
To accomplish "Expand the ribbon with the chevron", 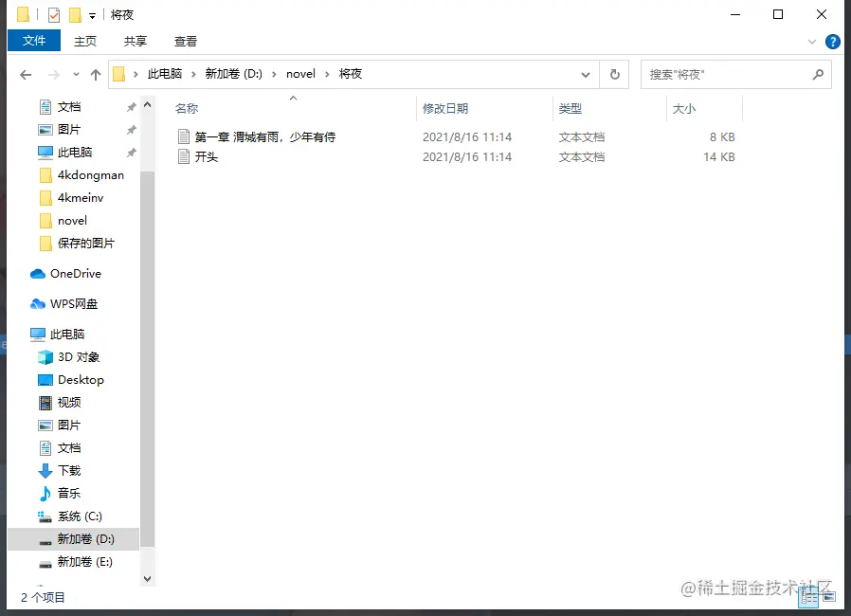I will [x=812, y=42].
